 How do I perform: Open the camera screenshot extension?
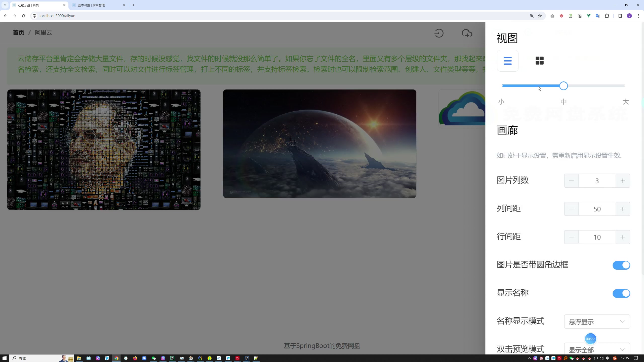[552, 16]
